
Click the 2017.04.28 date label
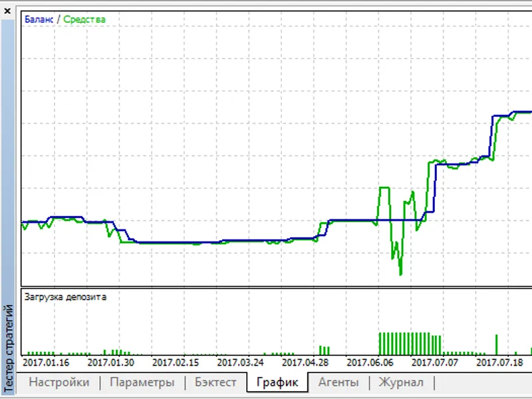coord(305,362)
